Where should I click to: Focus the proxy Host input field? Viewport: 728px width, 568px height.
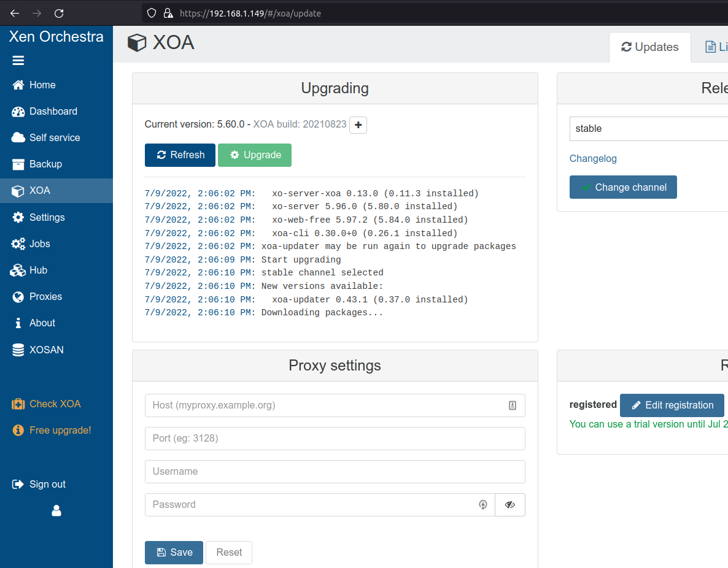coord(335,405)
